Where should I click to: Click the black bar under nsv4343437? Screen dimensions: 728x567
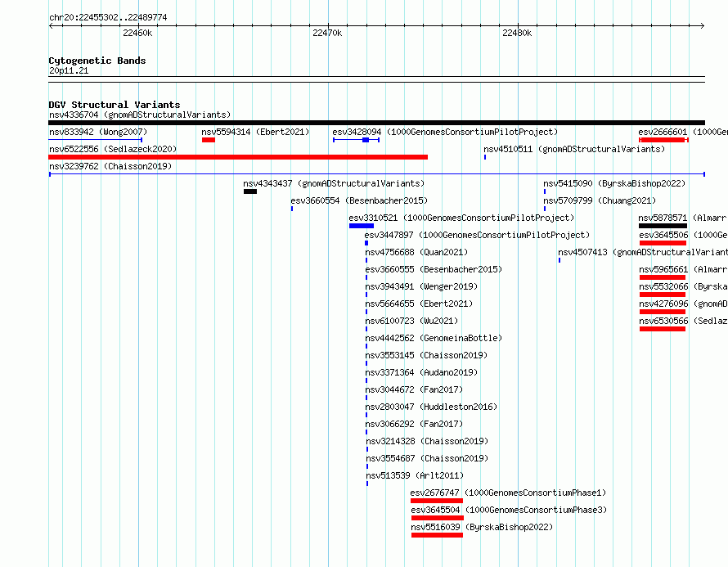250,191
